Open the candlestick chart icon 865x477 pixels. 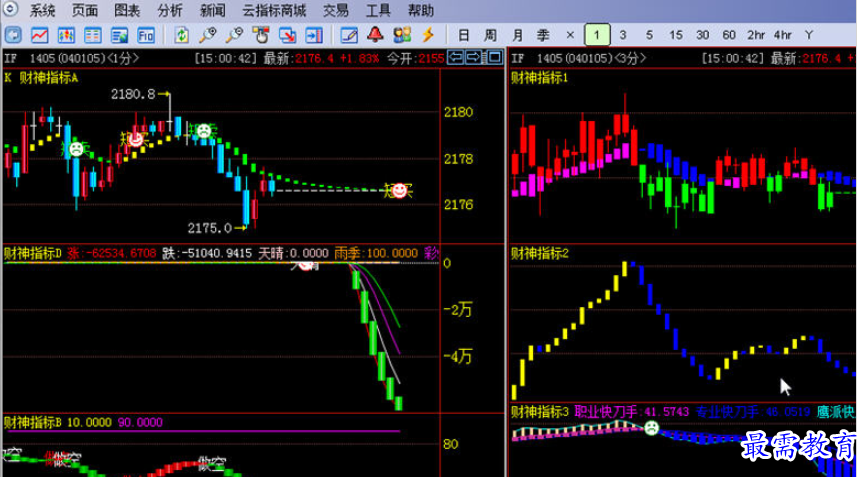[66, 35]
